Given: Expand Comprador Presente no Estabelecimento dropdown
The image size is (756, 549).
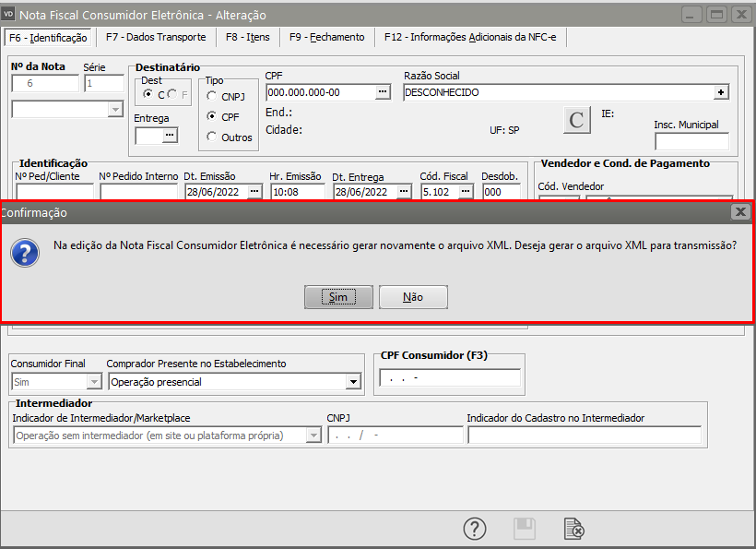Looking at the screenshot, I should [x=352, y=382].
